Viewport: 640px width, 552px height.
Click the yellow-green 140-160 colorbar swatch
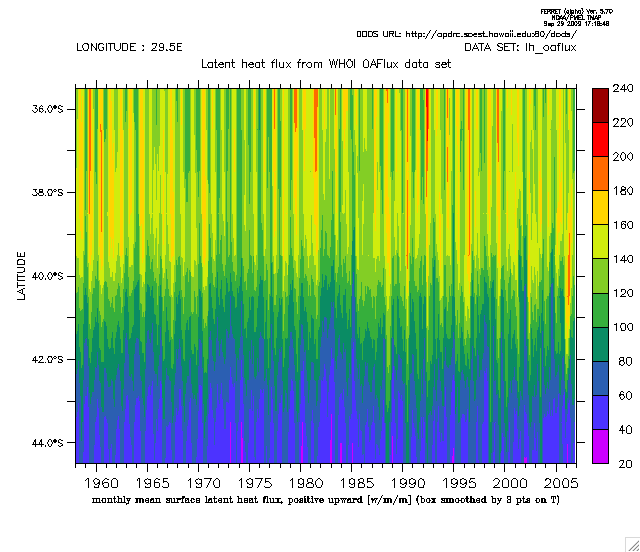(x=600, y=242)
